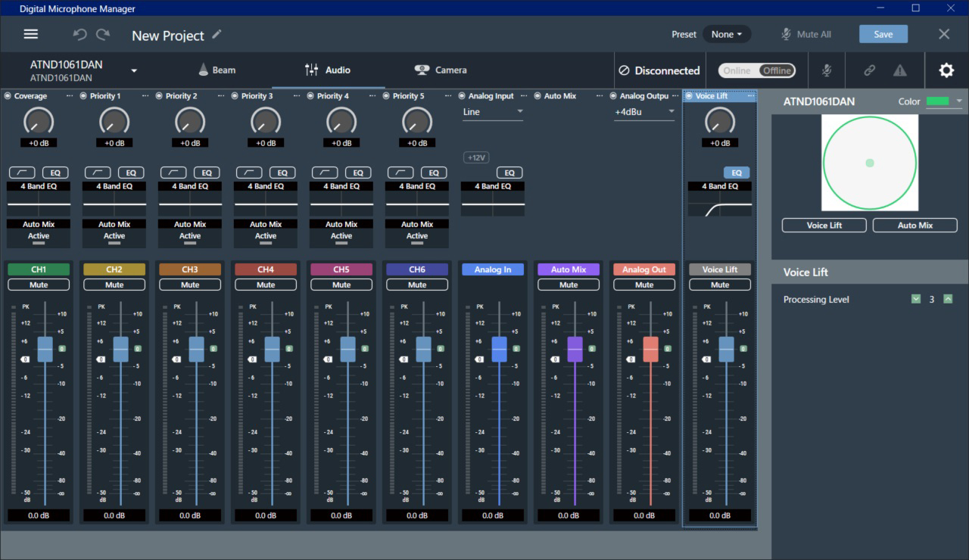
Task: Click the Priority 2 gain knob
Action: [x=190, y=121]
